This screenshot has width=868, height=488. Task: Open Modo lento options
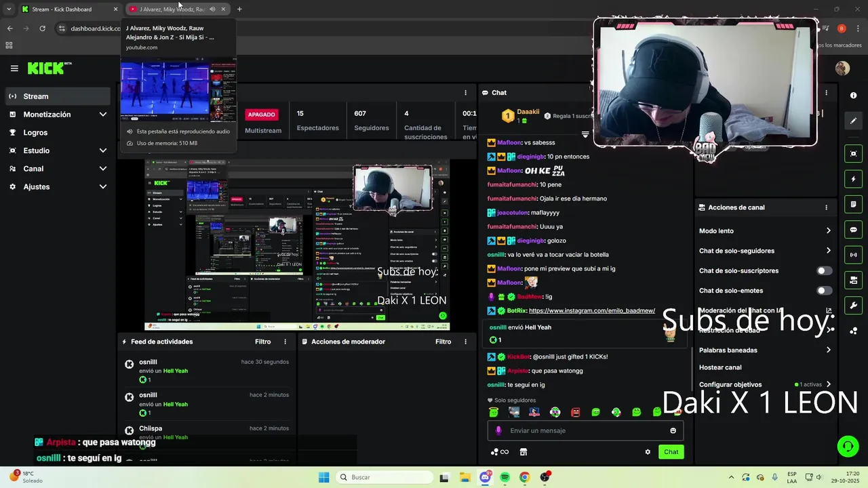765,231
